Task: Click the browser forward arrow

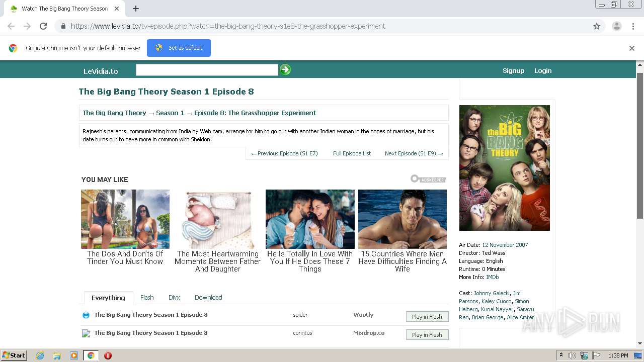Action: tap(27, 26)
